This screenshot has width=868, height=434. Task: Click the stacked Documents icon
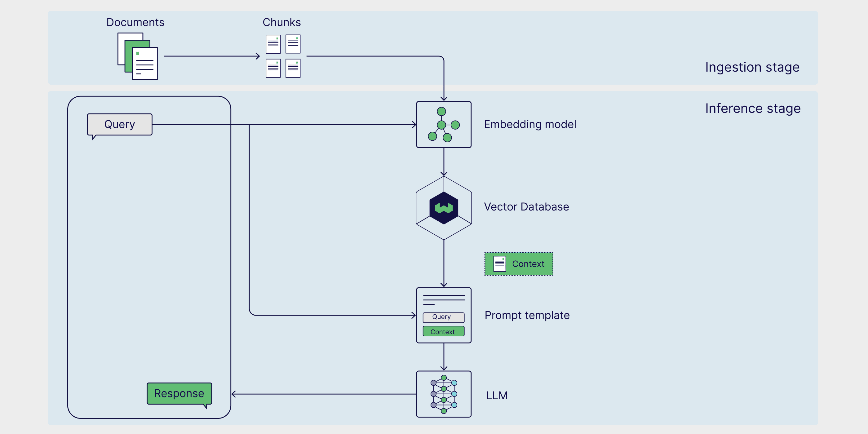click(x=137, y=56)
